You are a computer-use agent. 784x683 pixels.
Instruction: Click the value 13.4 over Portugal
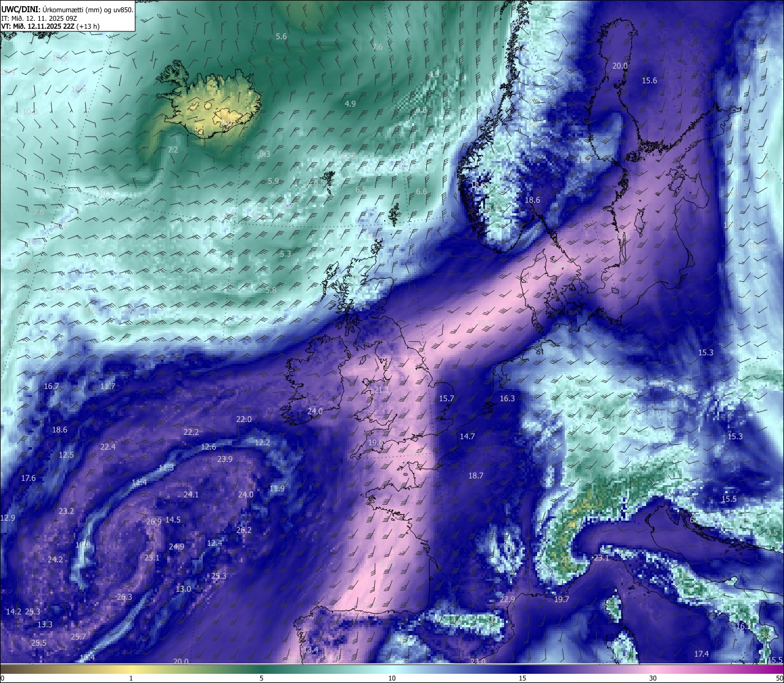click(311, 650)
